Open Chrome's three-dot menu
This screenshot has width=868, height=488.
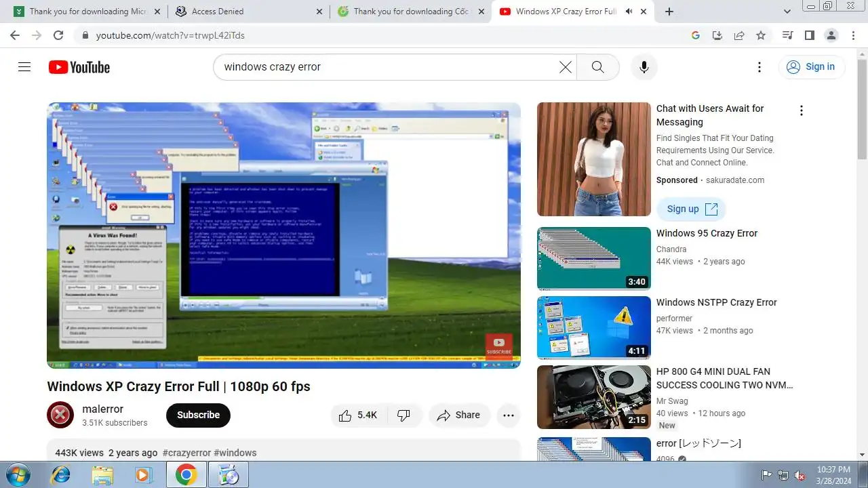852,35
